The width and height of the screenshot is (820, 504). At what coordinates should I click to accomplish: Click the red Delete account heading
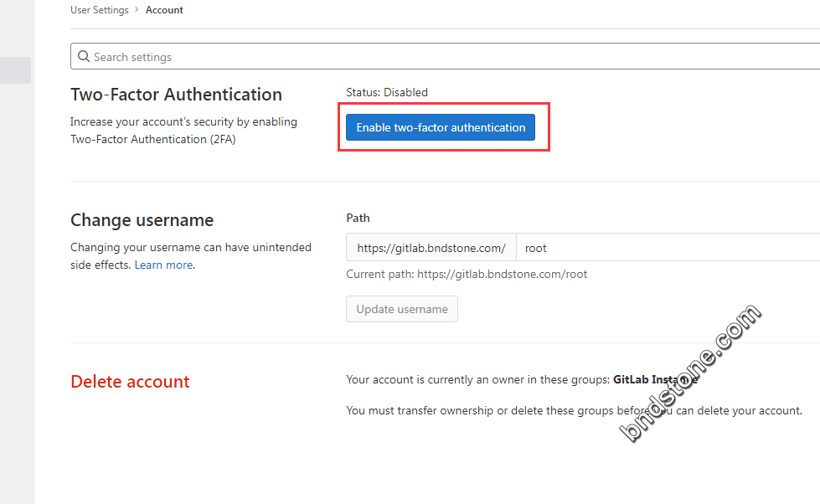[x=130, y=382]
